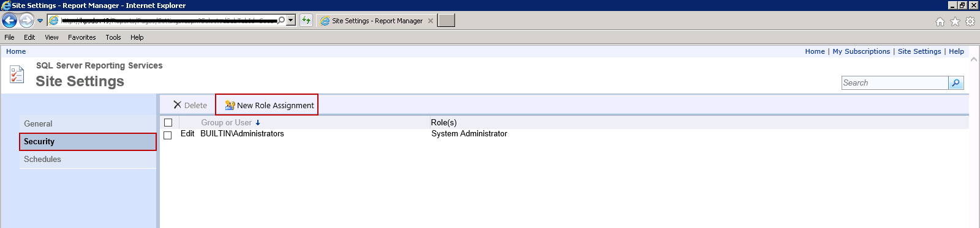This screenshot has height=228, width=980.
Task: Open a new blank browser tab
Action: pos(447,20)
